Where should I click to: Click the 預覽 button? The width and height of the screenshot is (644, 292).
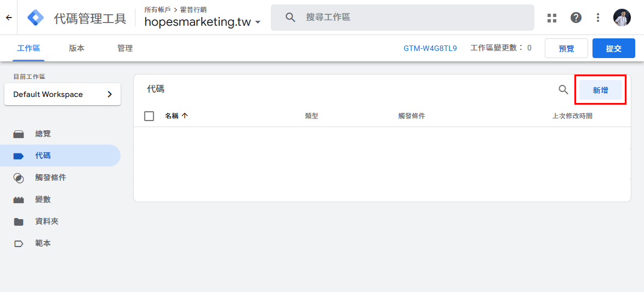coord(566,48)
